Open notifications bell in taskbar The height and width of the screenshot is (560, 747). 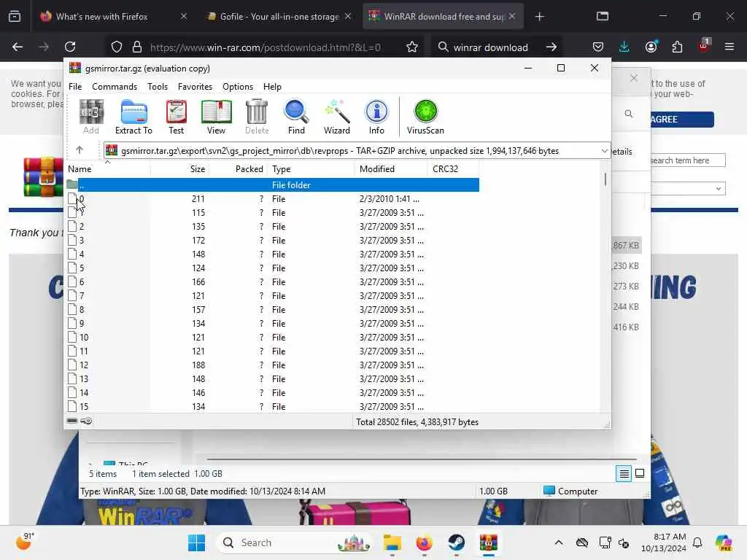pyautogui.click(x=697, y=542)
